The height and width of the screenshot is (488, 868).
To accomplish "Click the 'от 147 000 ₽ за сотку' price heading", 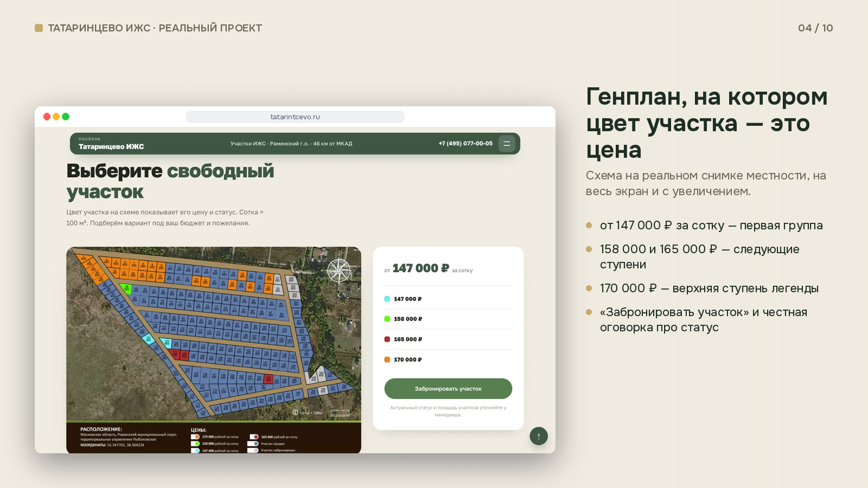I will [x=429, y=268].
